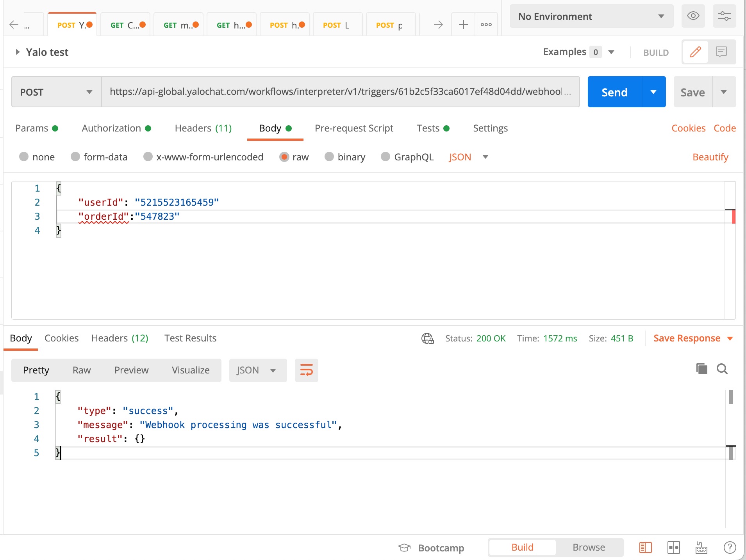746x560 pixels.
Task: Switch response view to Pretty
Action: (x=36, y=370)
